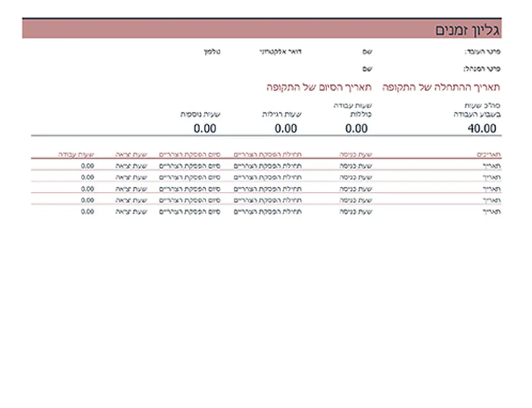Select 'תאריך הסיום של התקופה' heading

[x=319, y=87]
